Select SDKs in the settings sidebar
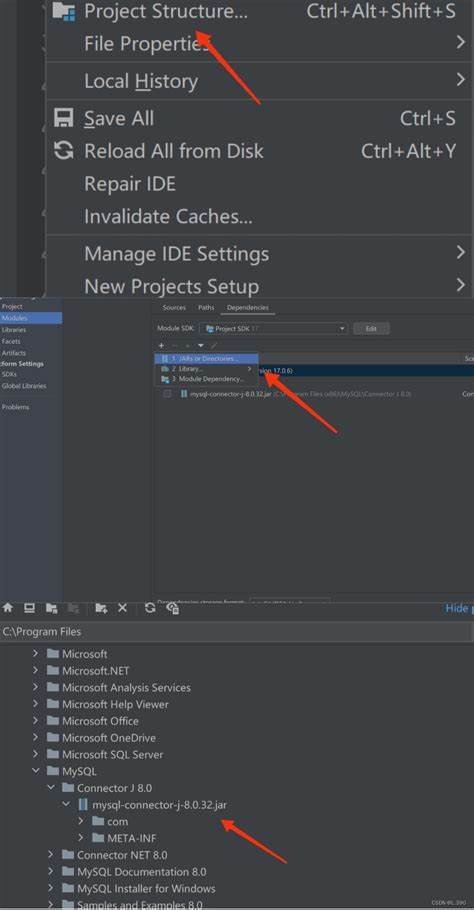 tap(9, 374)
